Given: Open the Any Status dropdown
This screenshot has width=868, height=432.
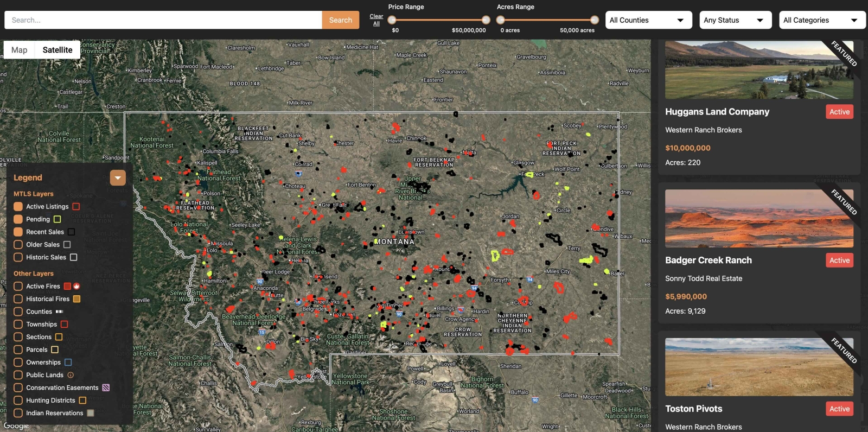Looking at the screenshot, I should pos(735,20).
